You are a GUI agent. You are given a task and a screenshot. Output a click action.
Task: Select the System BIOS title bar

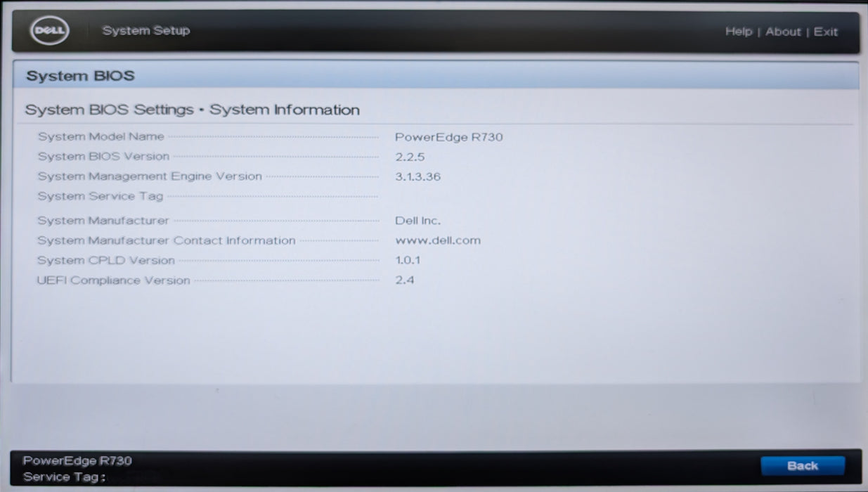436,75
